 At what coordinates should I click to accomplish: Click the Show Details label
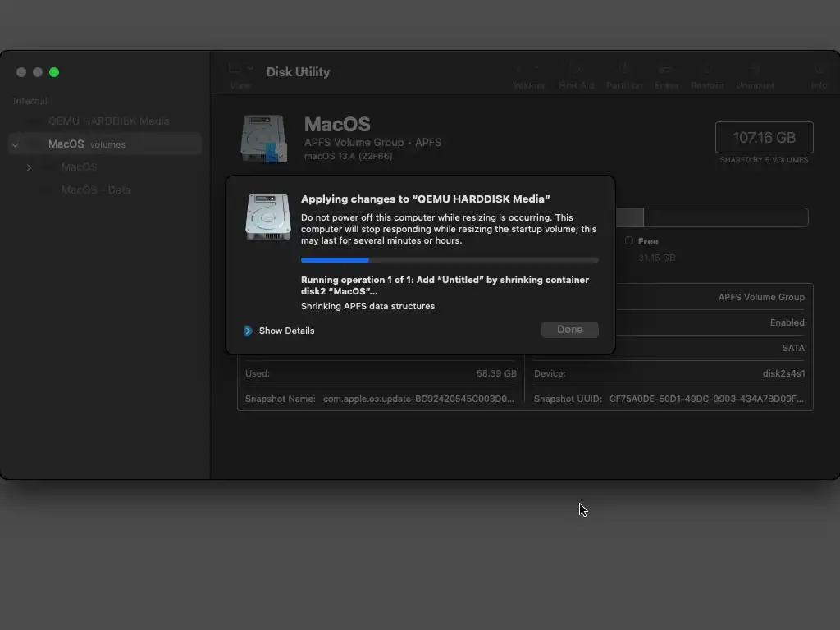pyautogui.click(x=286, y=331)
